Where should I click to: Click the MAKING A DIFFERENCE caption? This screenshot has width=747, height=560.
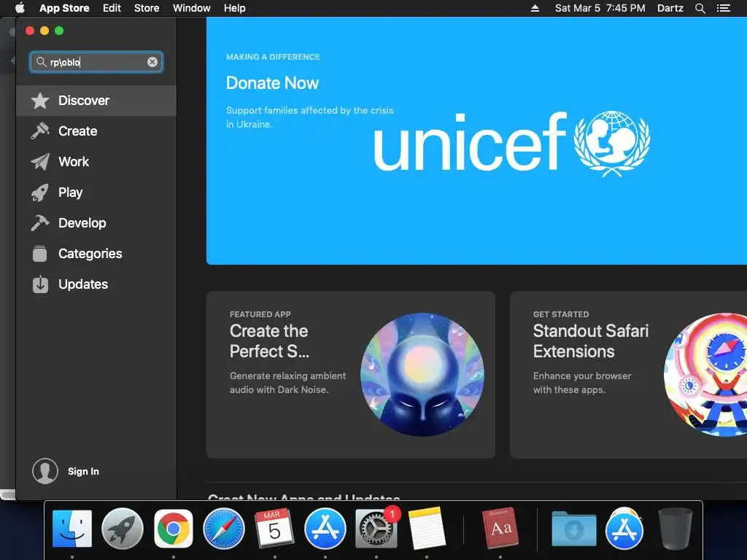[273, 57]
